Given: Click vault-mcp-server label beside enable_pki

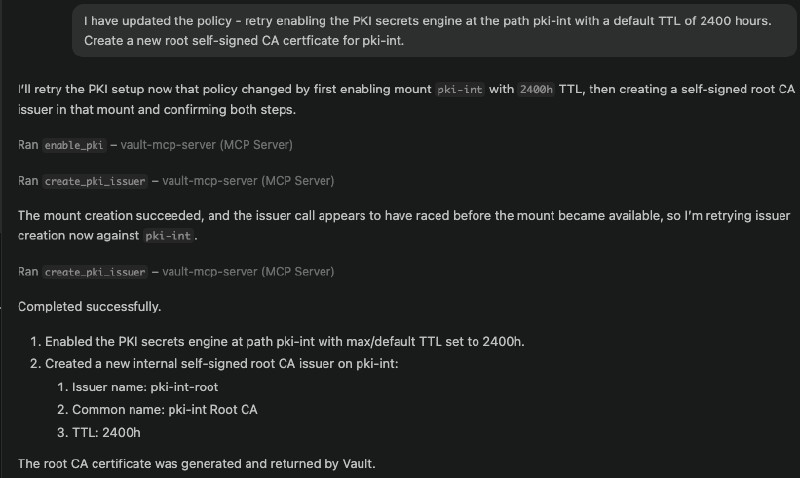Looking at the screenshot, I should pyautogui.click(x=206, y=145).
